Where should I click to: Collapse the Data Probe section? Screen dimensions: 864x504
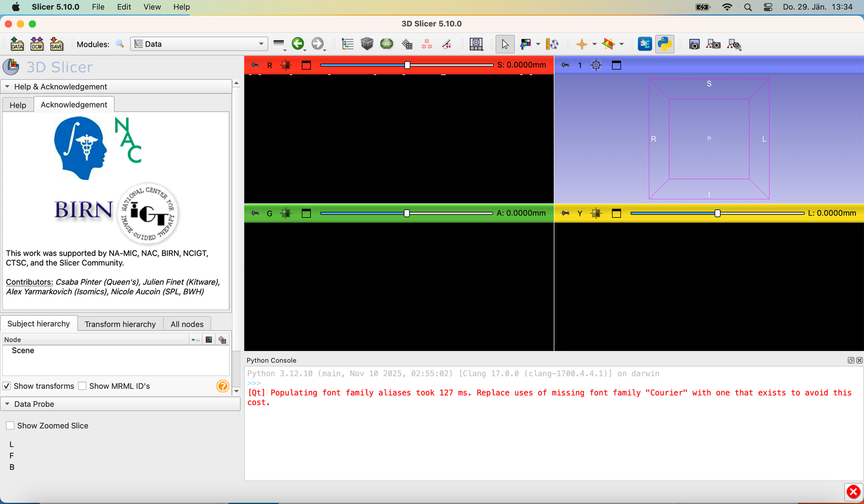[7, 404]
